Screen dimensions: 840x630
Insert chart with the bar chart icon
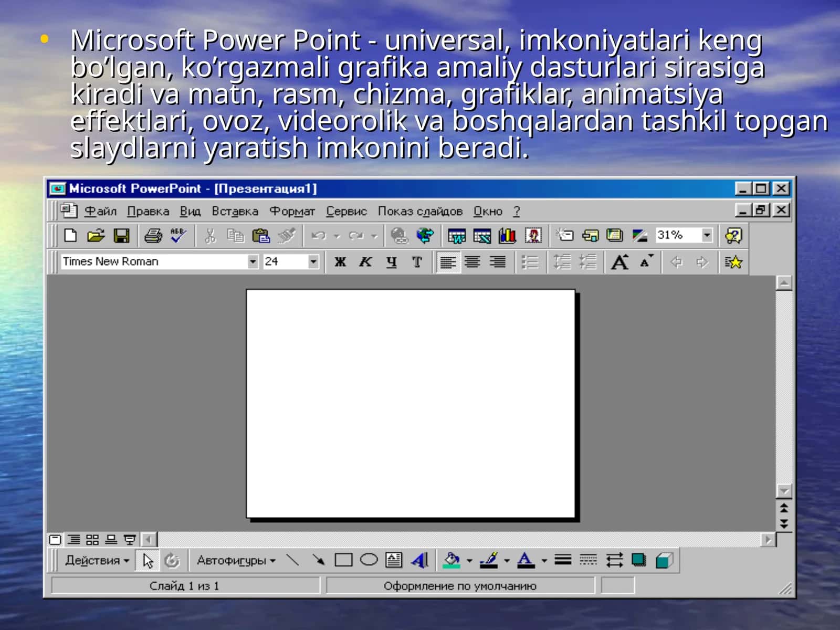(x=507, y=236)
